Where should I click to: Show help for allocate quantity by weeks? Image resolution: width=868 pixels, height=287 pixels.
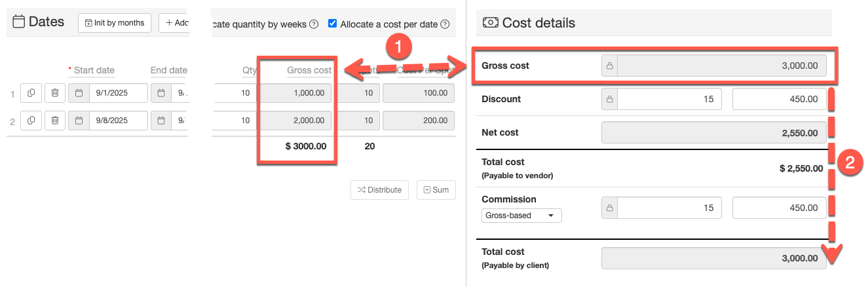[314, 24]
